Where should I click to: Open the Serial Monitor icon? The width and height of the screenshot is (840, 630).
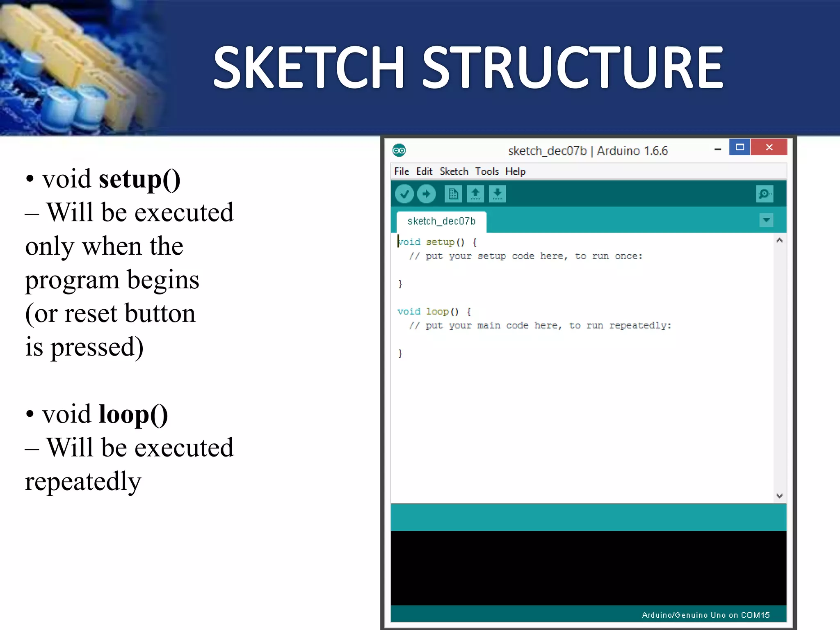pyautogui.click(x=765, y=194)
